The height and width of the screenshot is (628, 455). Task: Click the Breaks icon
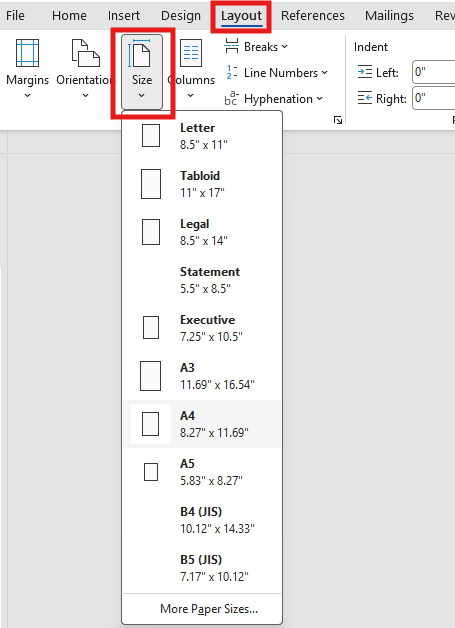pyautogui.click(x=232, y=46)
